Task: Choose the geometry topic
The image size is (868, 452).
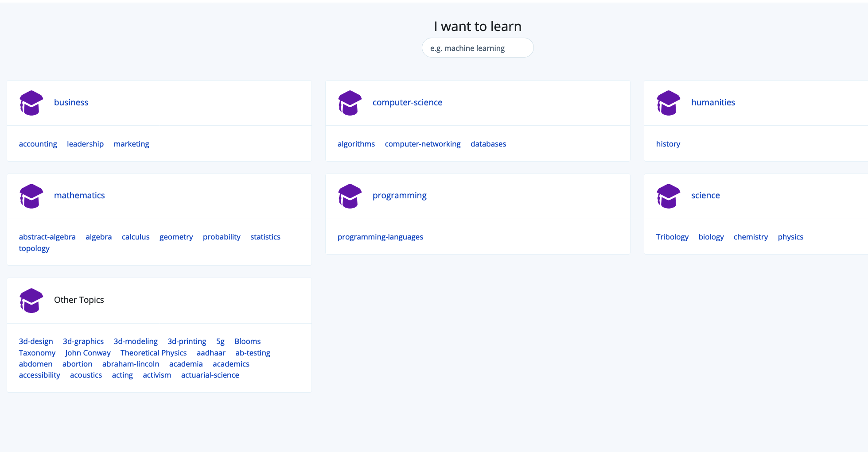Action: [176, 237]
